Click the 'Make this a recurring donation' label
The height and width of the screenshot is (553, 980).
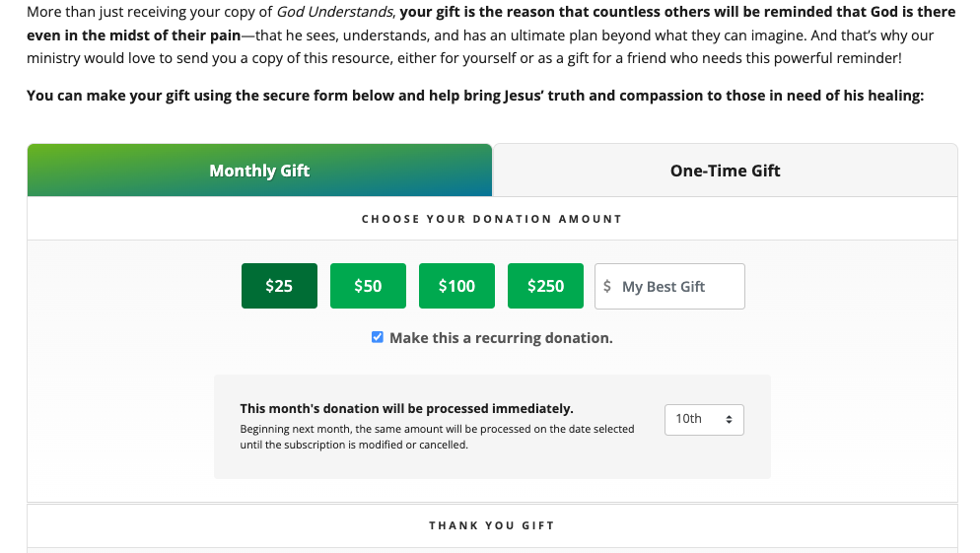[x=501, y=338]
